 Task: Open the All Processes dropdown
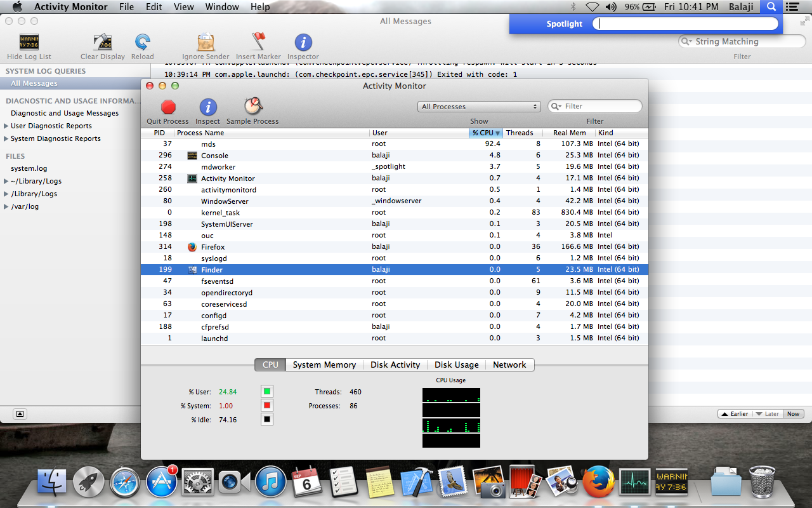tap(479, 107)
